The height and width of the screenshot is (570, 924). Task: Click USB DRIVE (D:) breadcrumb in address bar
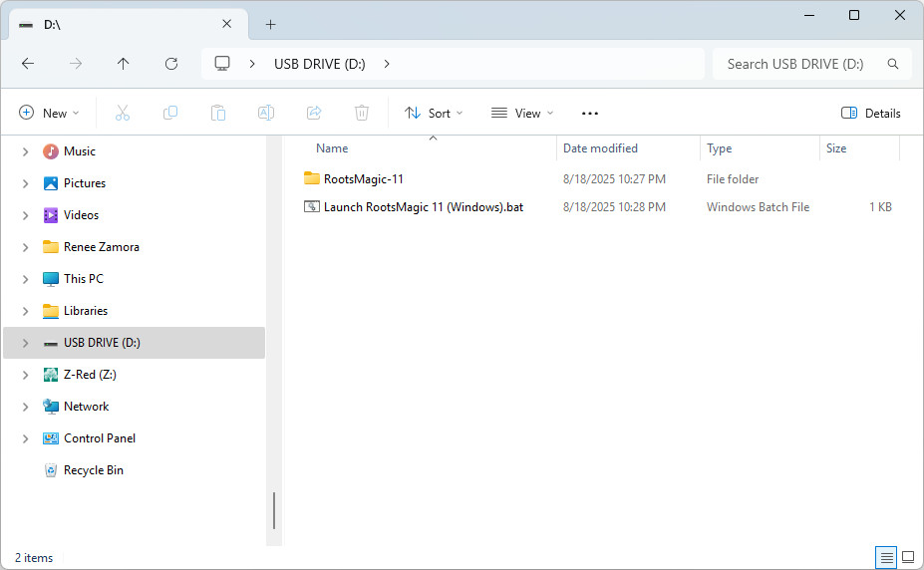[319, 64]
